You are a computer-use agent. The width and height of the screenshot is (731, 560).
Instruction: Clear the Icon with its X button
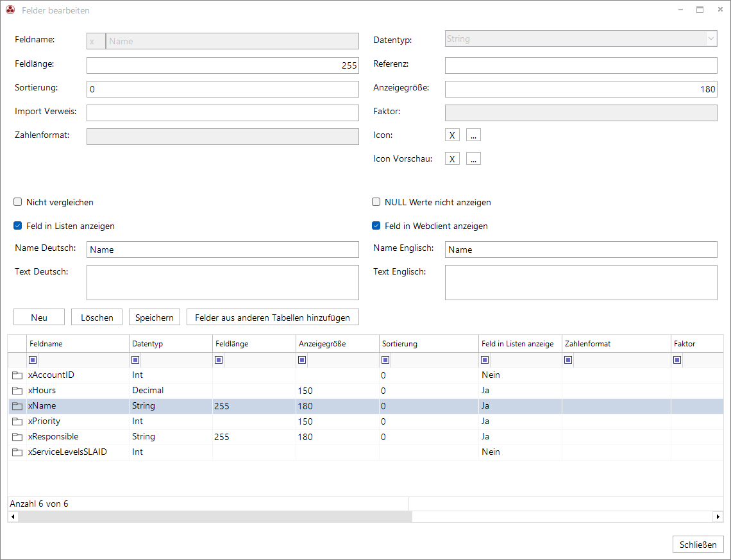[x=452, y=135]
